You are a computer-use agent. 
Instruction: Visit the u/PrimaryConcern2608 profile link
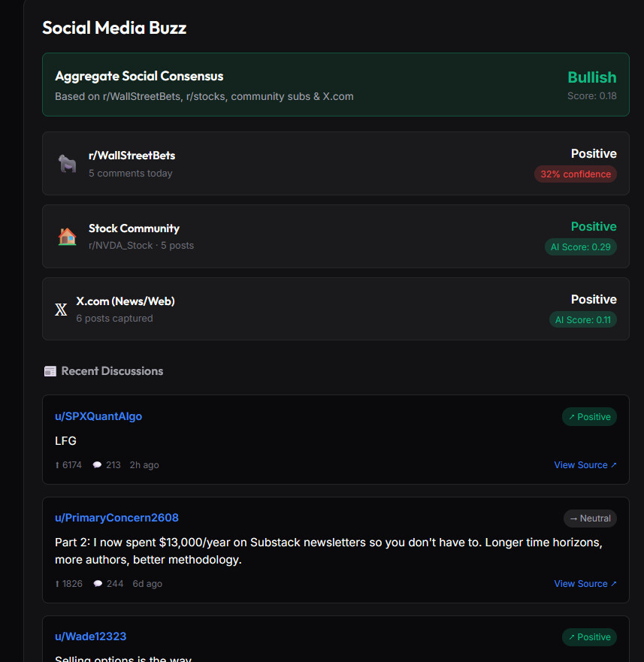(x=116, y=518)
